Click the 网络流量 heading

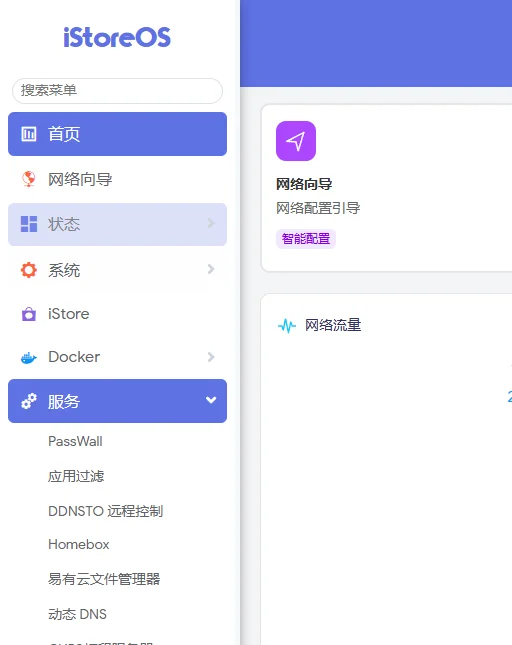click(333, 325)
